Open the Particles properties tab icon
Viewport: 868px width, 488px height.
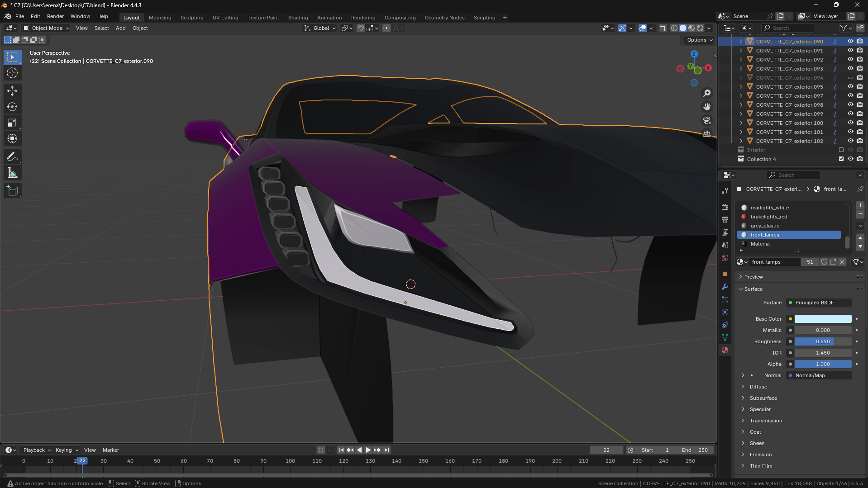(x=725, y=299)
